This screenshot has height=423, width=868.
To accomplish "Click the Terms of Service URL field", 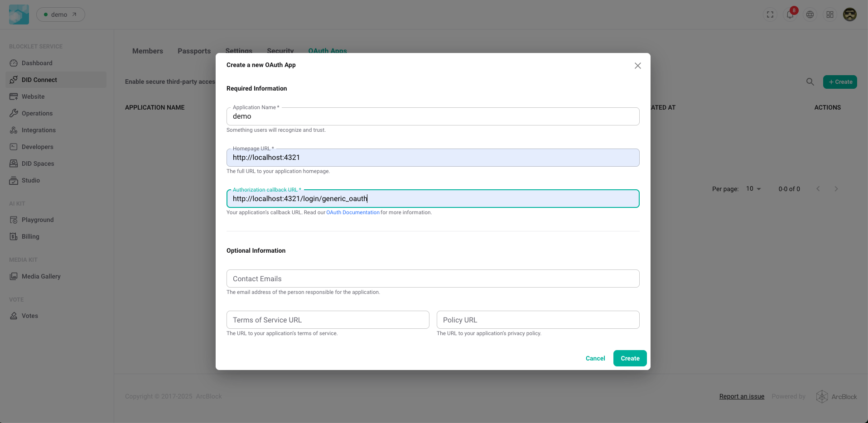I will [328, 320].
